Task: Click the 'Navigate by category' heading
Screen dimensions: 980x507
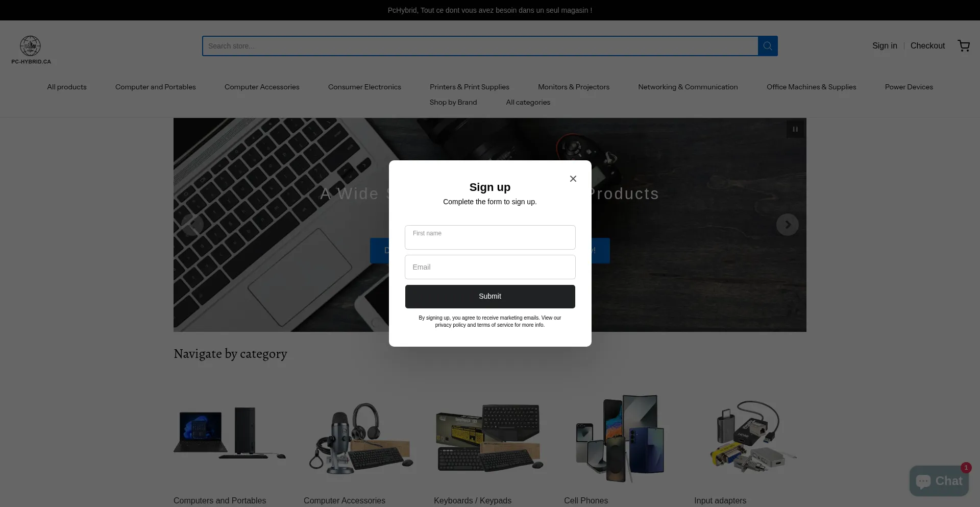Action: pyautogui.click(x=230, y=354)
